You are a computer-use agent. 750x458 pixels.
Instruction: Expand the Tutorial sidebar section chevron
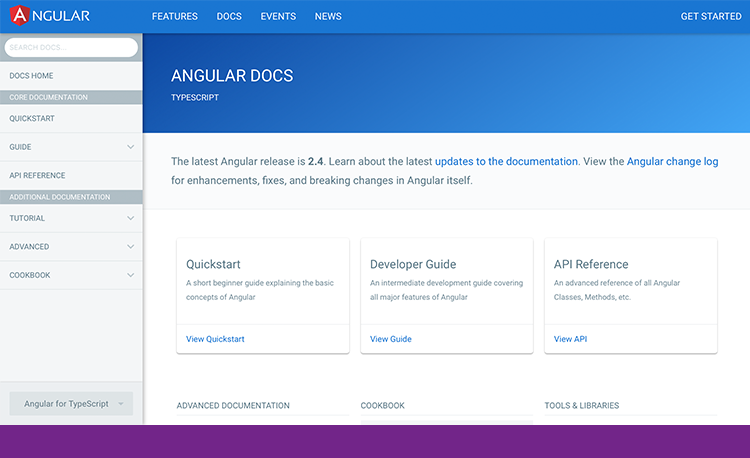pyautogui.click(x=131, y=218)
